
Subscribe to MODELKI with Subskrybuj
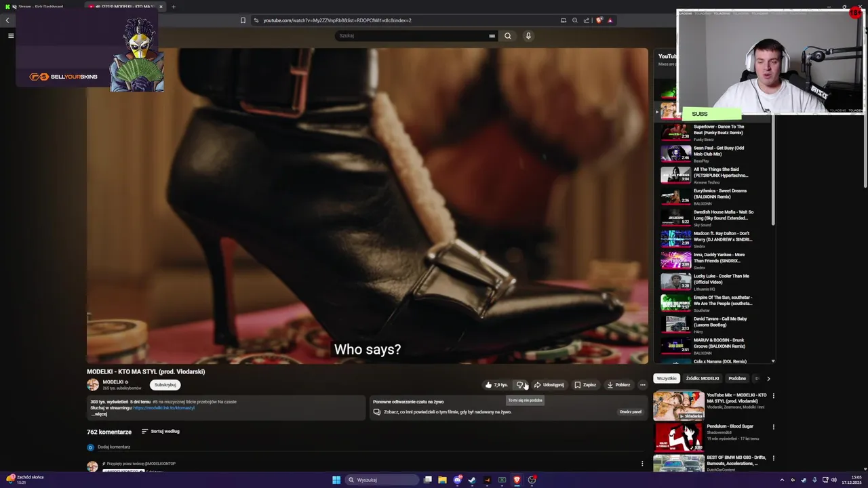165,385
